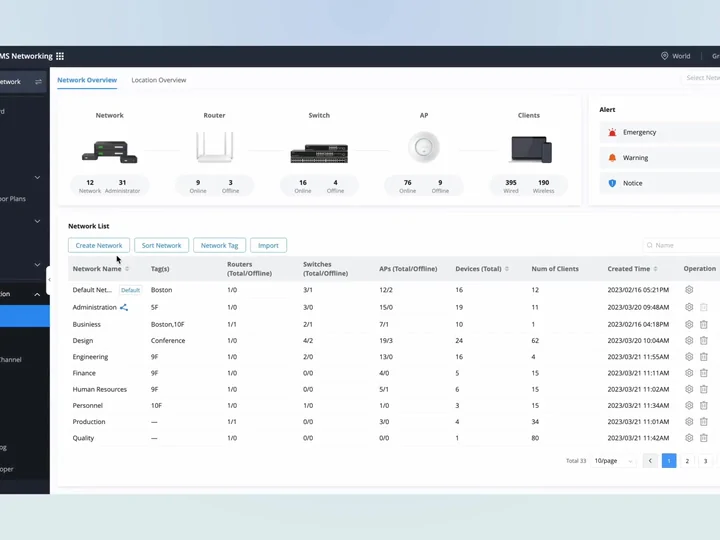Click the Human Resources network name
The image size is (720, 540).
(x=100, y=389)
